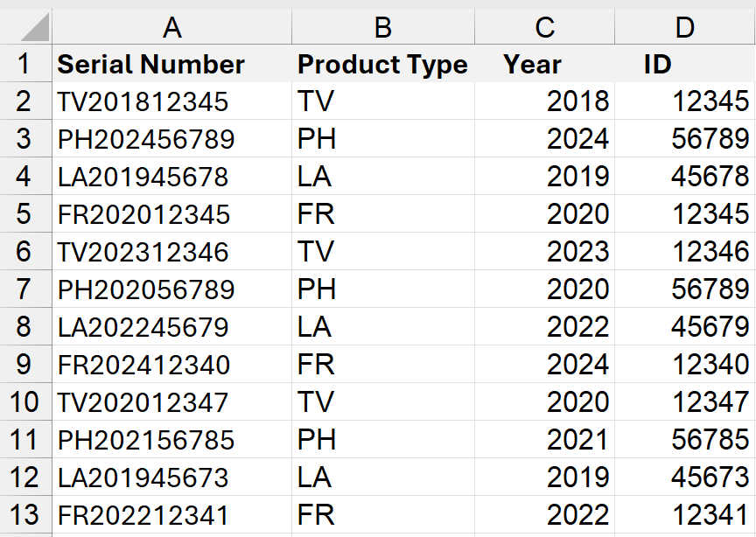Select cell containing TV201812345

click(x=143, y=101)
